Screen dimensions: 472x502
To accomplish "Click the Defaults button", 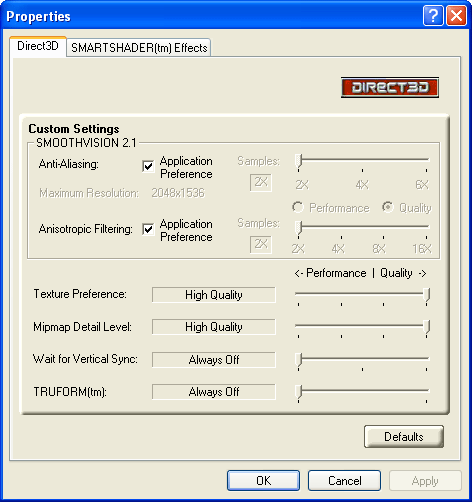I will pos(404,436).
